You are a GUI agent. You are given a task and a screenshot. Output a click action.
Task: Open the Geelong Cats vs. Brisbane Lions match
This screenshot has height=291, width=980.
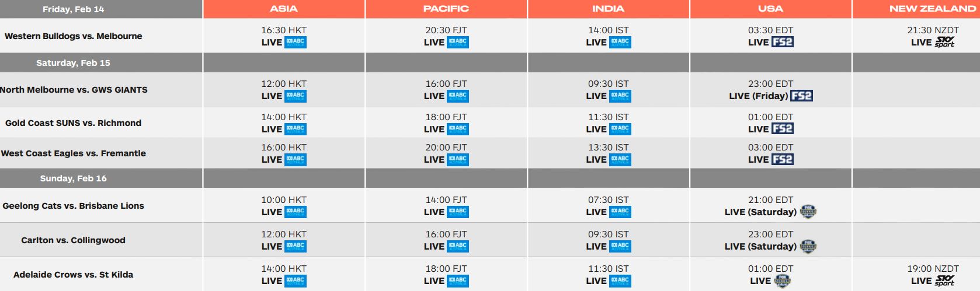pyautogui.click(x=73, y=206)
